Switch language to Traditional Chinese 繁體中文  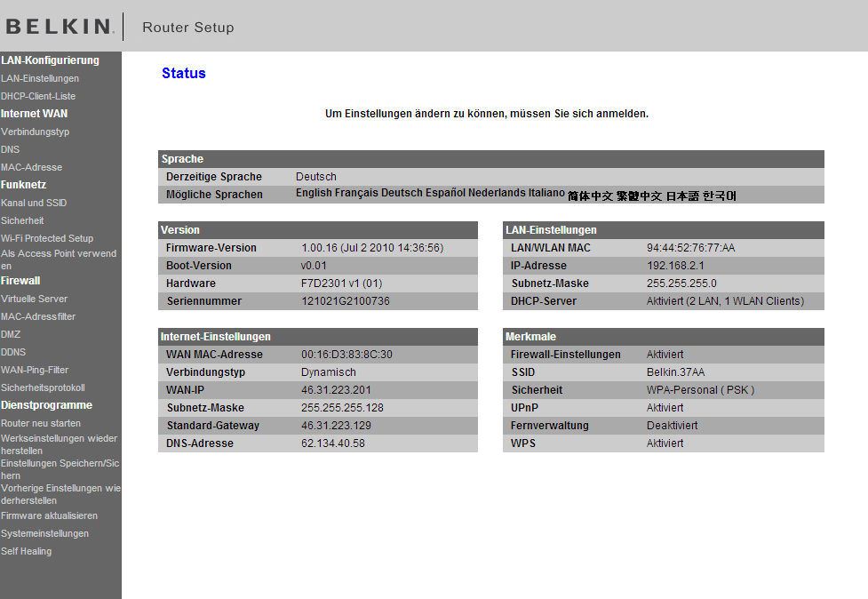point(640,196)
